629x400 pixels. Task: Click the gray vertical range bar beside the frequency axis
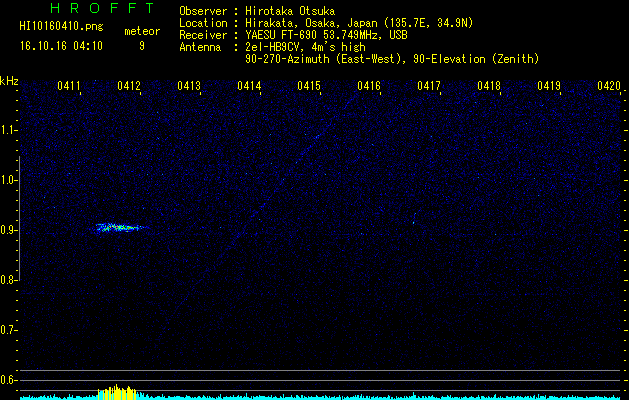(19, 218)
